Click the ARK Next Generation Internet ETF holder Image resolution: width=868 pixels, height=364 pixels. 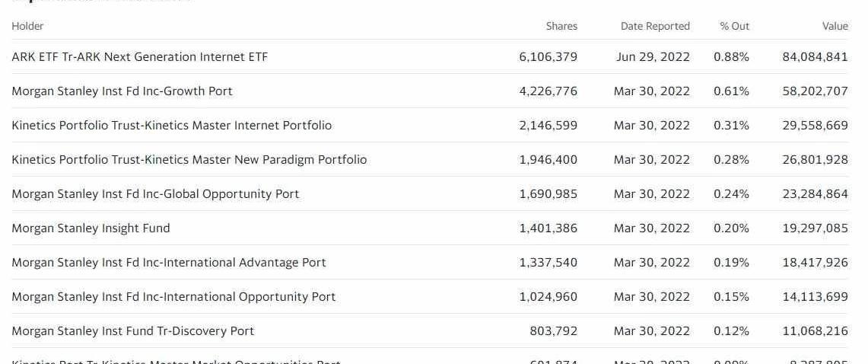[139, 57]
